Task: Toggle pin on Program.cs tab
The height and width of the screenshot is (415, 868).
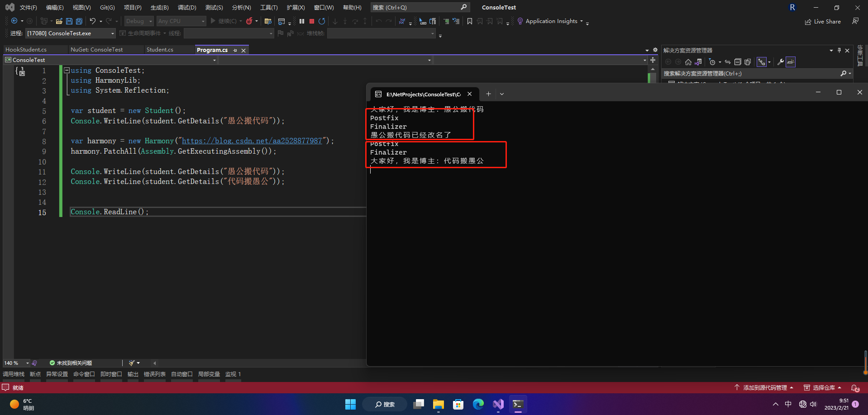Action: (x=235, y=50)
